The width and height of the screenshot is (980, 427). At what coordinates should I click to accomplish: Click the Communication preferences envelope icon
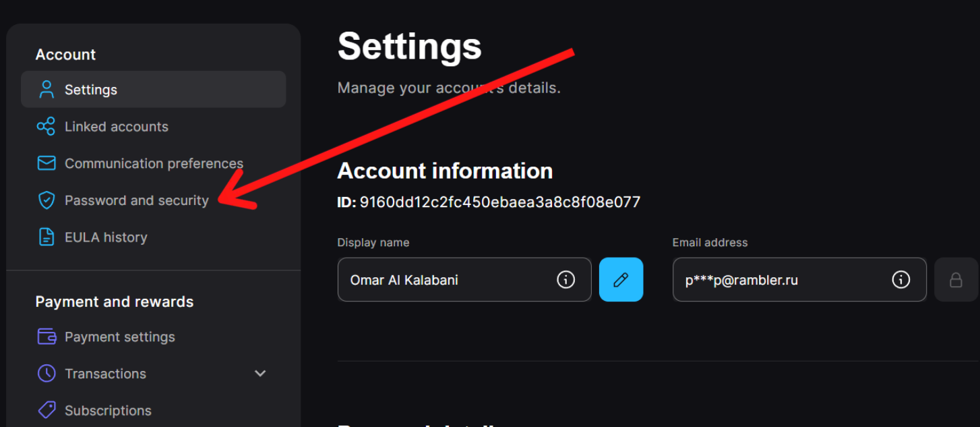coord(46,163)
